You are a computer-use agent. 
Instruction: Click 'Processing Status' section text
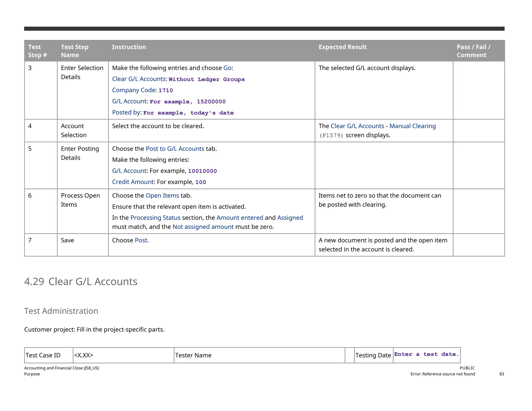pyautogui.click(x=155, y=218)
